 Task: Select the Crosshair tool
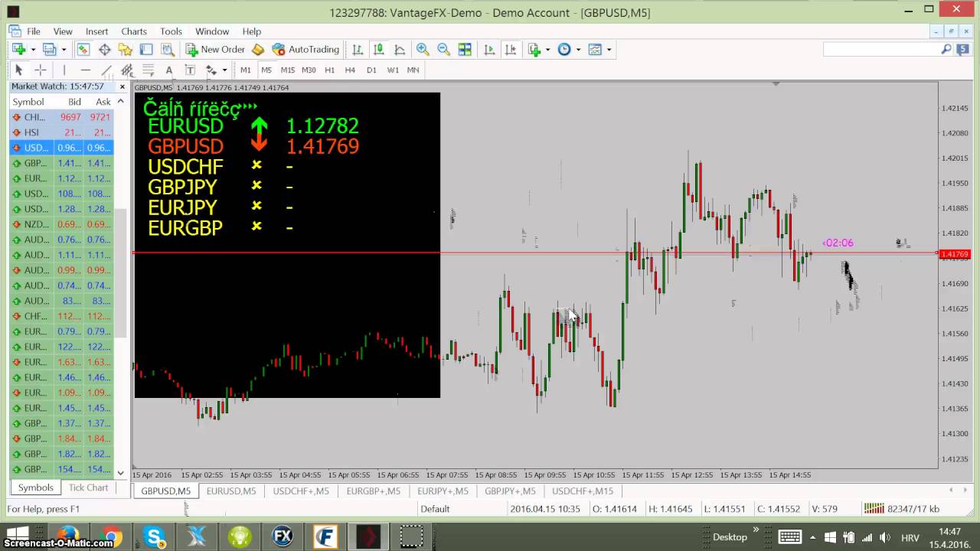(40, 70)
